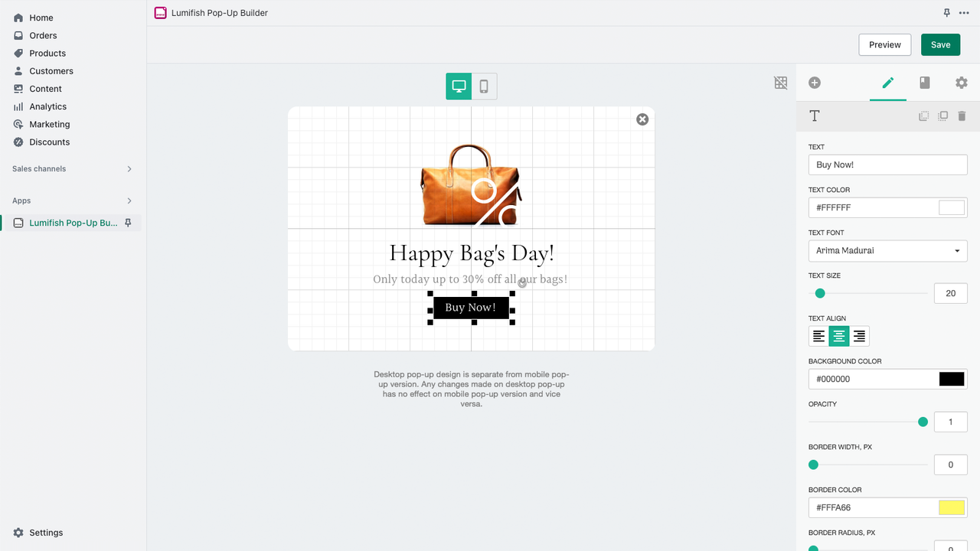The image size is (980, 551).
Task: Save the pop-up design
Action: pyautogui.click(x=940, y=44)
